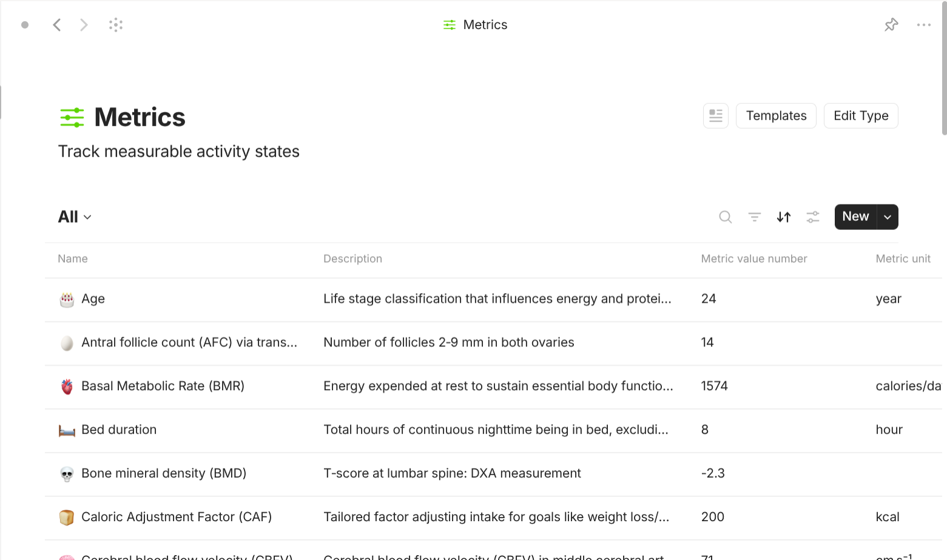Open view settings sliders icon
Image resolution: width=947 pixels, height=560 pixels.
coord(812,217)
